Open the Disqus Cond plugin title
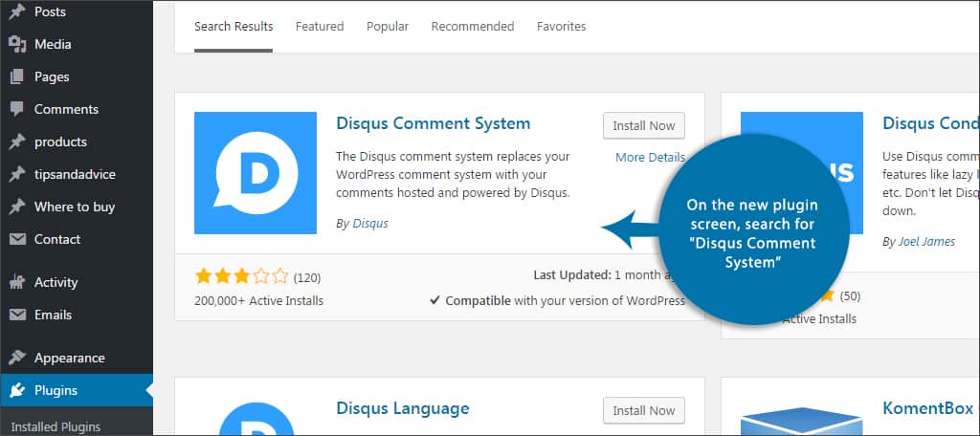This screenshot has width=980, height=436. point(931,123)
